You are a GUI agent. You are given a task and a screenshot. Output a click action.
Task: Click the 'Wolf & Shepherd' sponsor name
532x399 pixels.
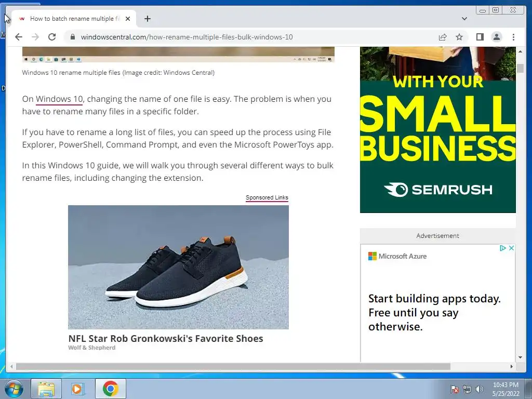tap(91, 348)
